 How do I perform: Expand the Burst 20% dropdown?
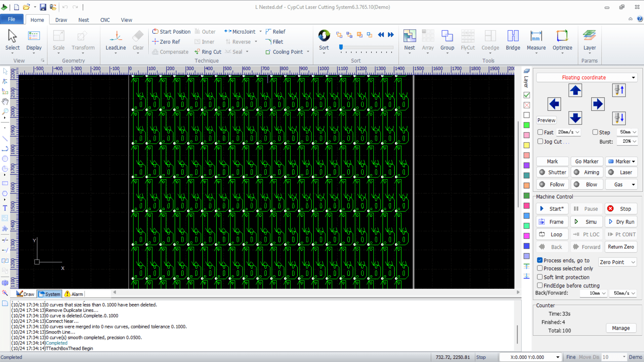coord(627,141)
